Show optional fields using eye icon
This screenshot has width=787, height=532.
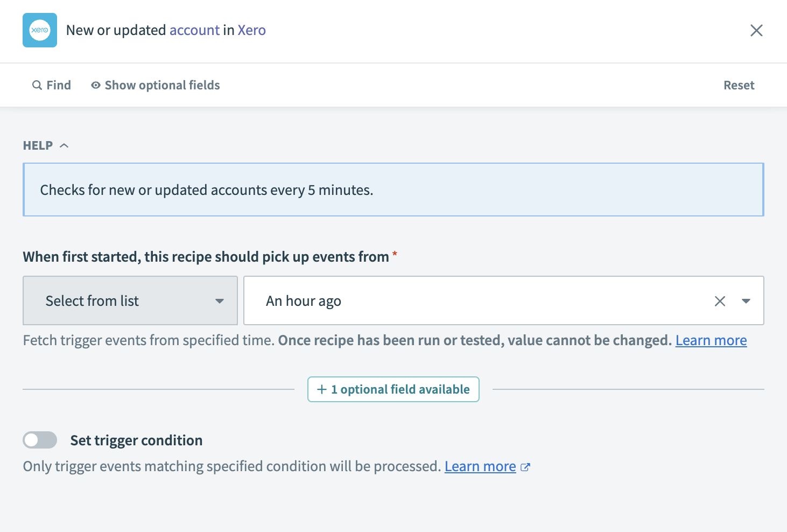click(96, 85)
